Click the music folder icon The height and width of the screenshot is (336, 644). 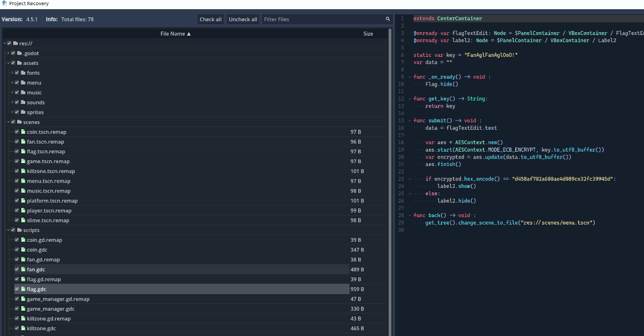tap(23, 92)
